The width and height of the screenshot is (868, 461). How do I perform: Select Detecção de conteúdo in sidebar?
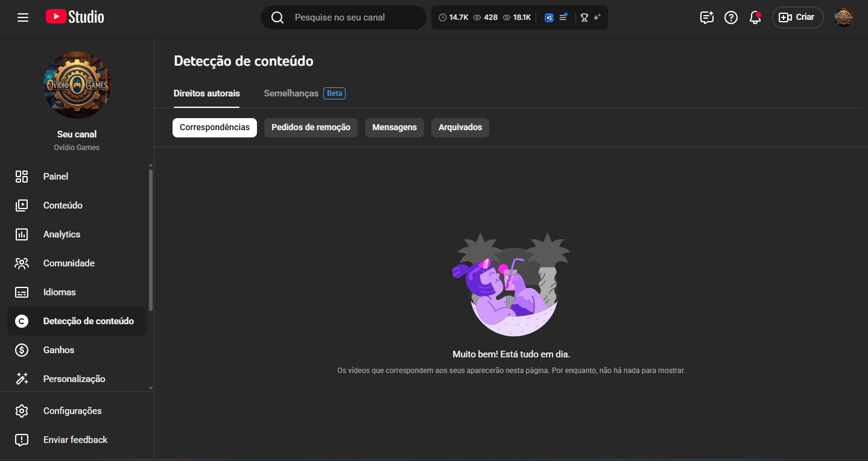pos(77,321)
